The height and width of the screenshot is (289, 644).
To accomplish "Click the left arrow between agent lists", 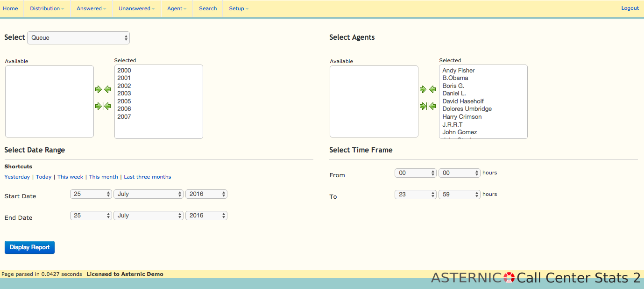I will click(432, 89).
